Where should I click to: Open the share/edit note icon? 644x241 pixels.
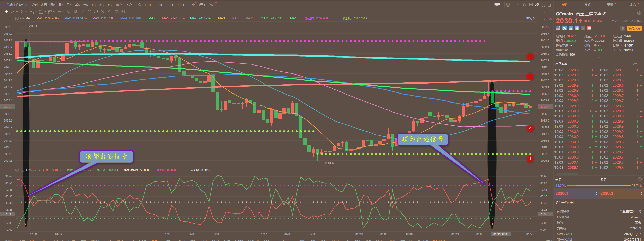pos(531,5)
